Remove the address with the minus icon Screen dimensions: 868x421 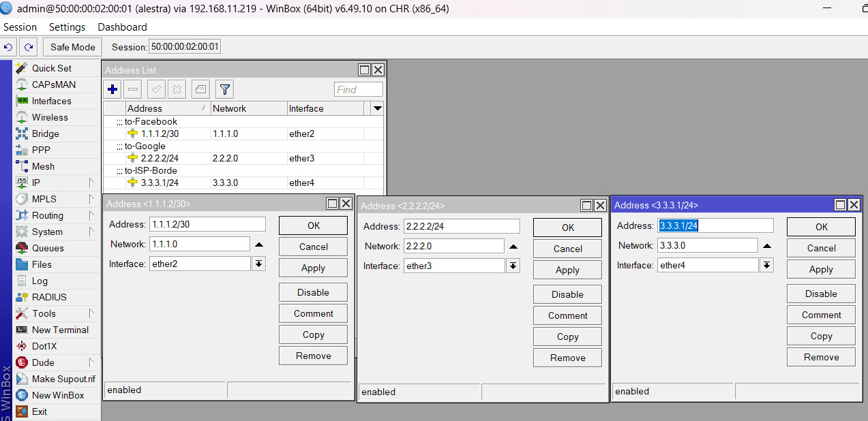(134, 89)
